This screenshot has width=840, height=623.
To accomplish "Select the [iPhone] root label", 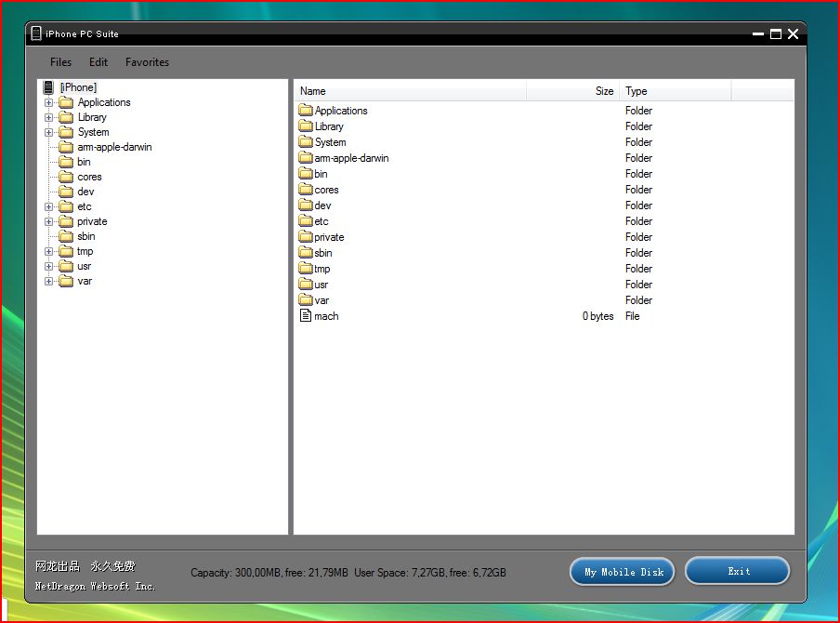I will [x=79, y=87].
